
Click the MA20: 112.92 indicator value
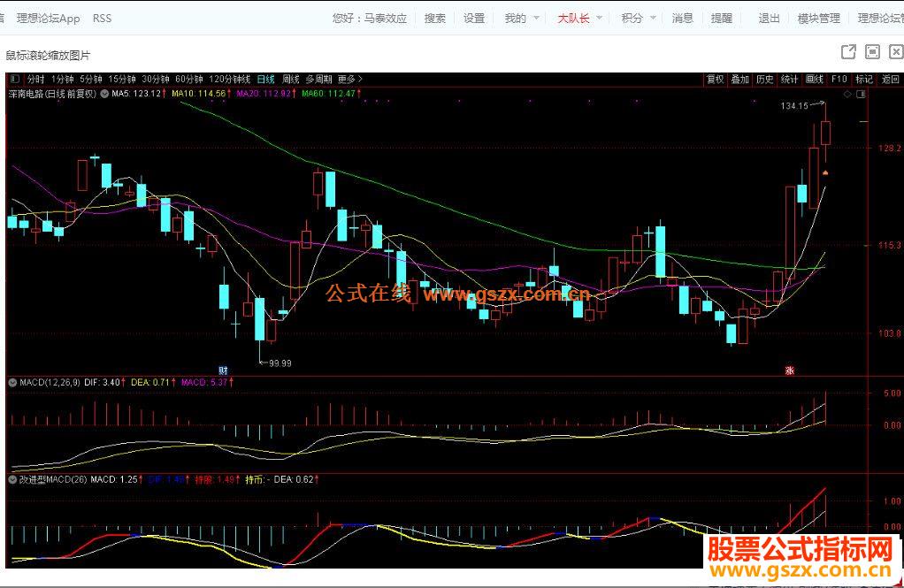pyautogui.click(x=266, y=94)
